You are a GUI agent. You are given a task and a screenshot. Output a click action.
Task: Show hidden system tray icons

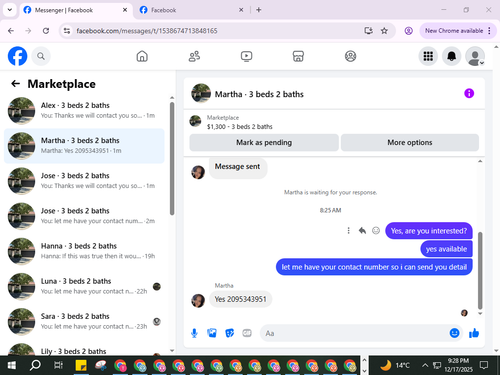pos(425,365)
